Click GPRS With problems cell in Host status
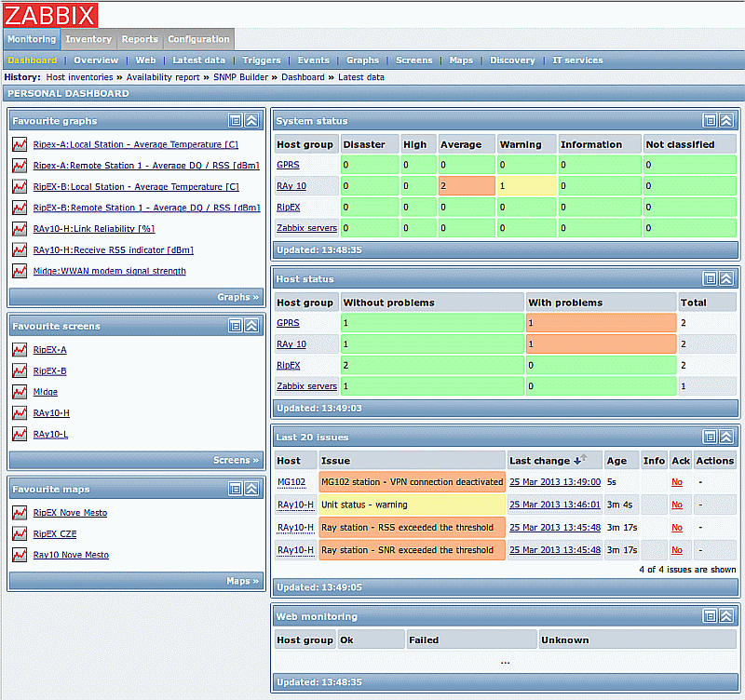This screenshot has height=700, width=745. (601, 323)
